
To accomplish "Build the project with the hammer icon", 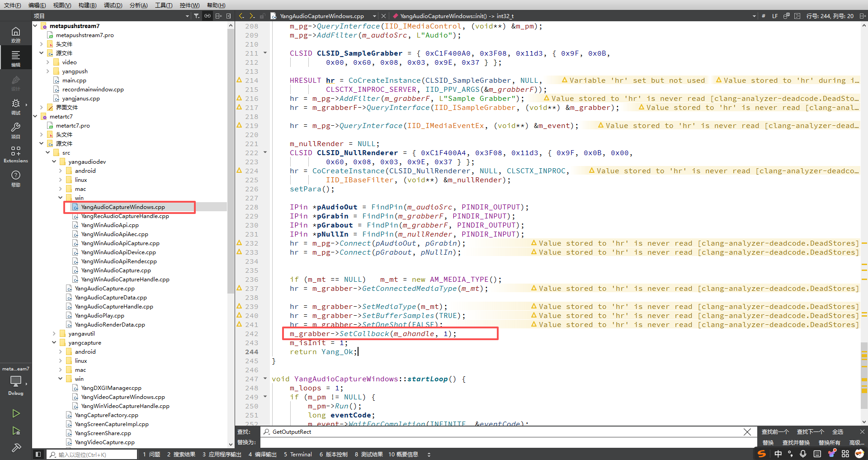I will (x=16, y=448).
